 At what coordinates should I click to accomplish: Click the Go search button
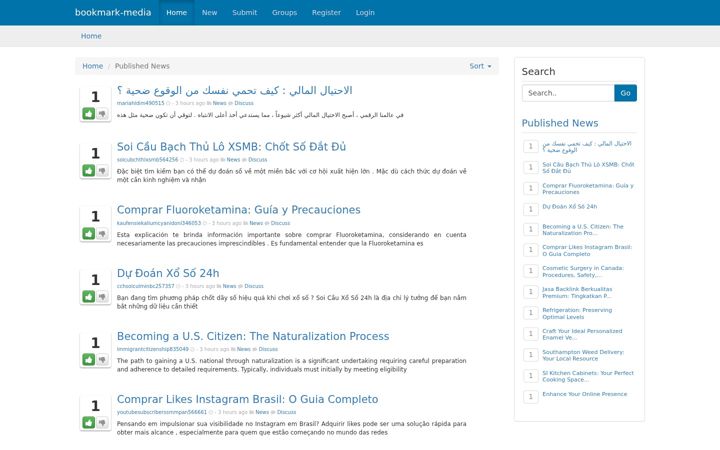[625, 93]
